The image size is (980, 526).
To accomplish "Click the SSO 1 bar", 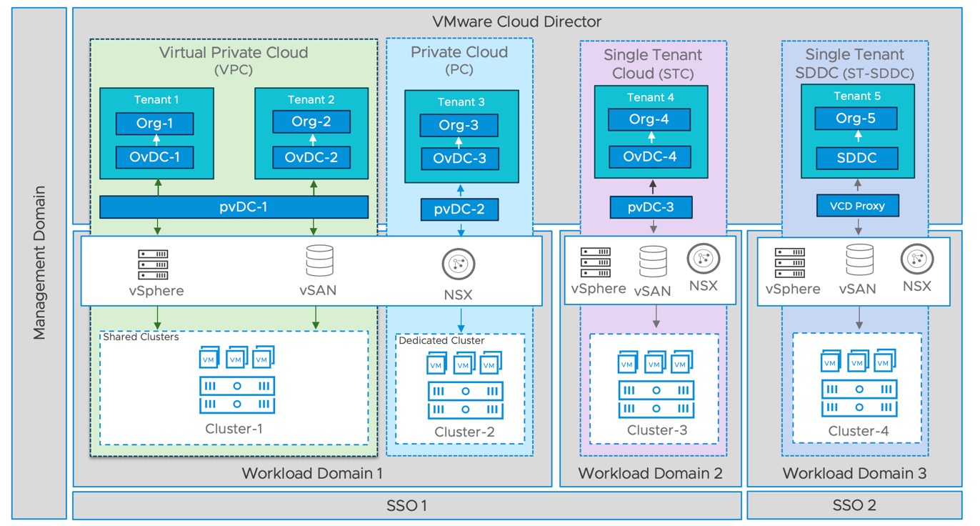I will tap(407, 505).
